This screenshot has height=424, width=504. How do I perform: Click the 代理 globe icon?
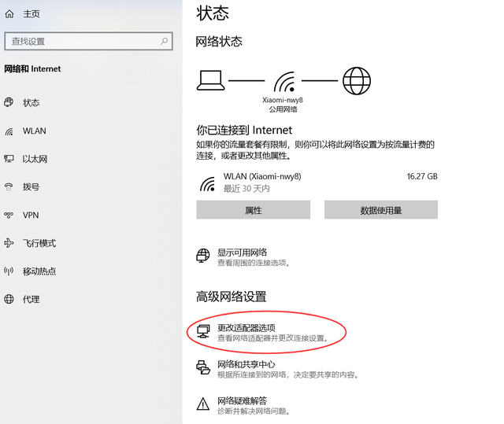tap(9, 299)
